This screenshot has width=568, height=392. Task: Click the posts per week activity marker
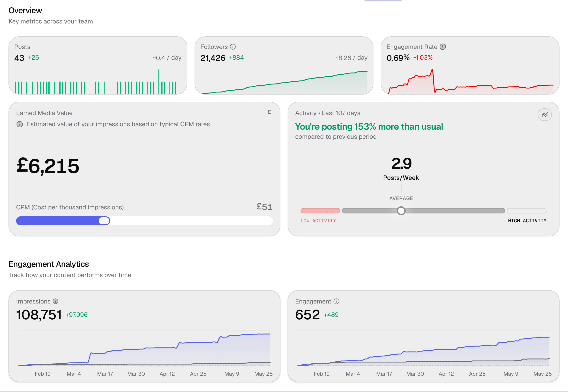[x=401, y=211]
